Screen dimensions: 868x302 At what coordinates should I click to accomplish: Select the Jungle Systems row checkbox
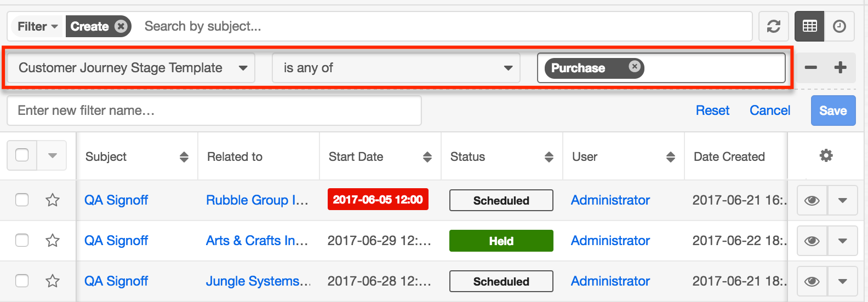(22, 281)
